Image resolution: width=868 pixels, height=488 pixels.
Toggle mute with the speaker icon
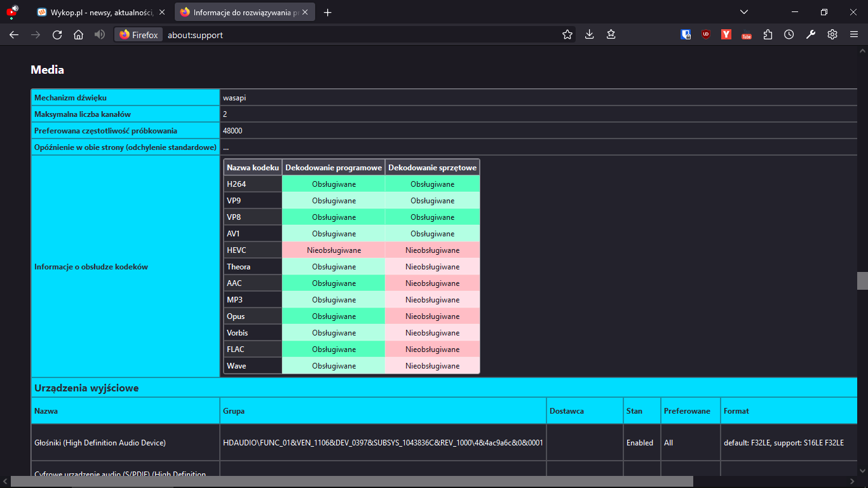100,35
